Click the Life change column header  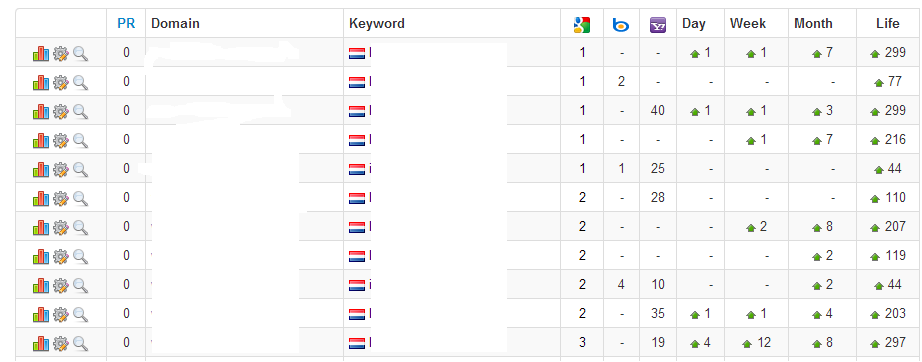(887, 24)
